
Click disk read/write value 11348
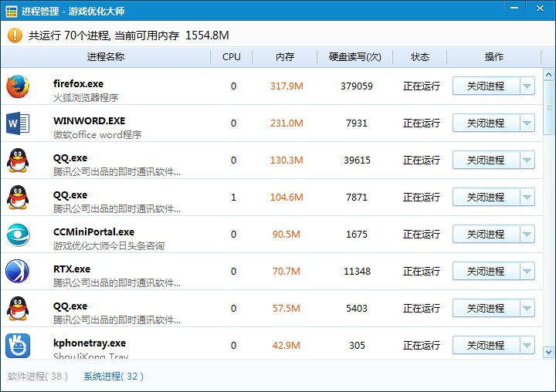coord(357,271)
